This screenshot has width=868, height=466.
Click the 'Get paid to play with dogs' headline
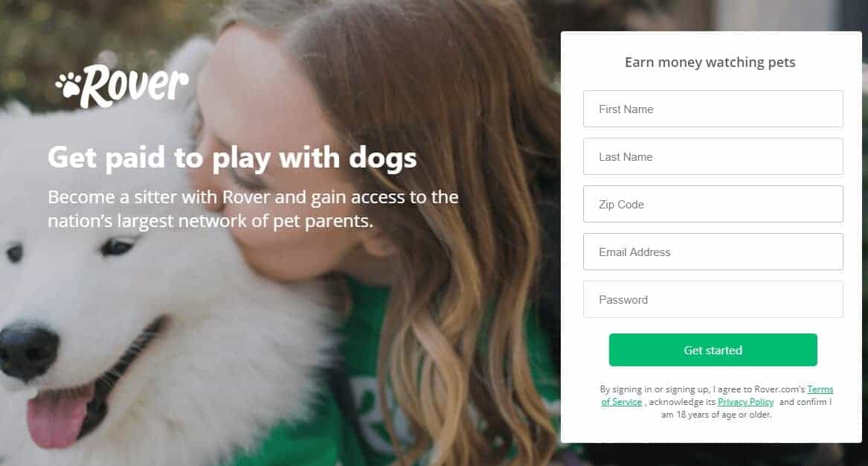232,158
